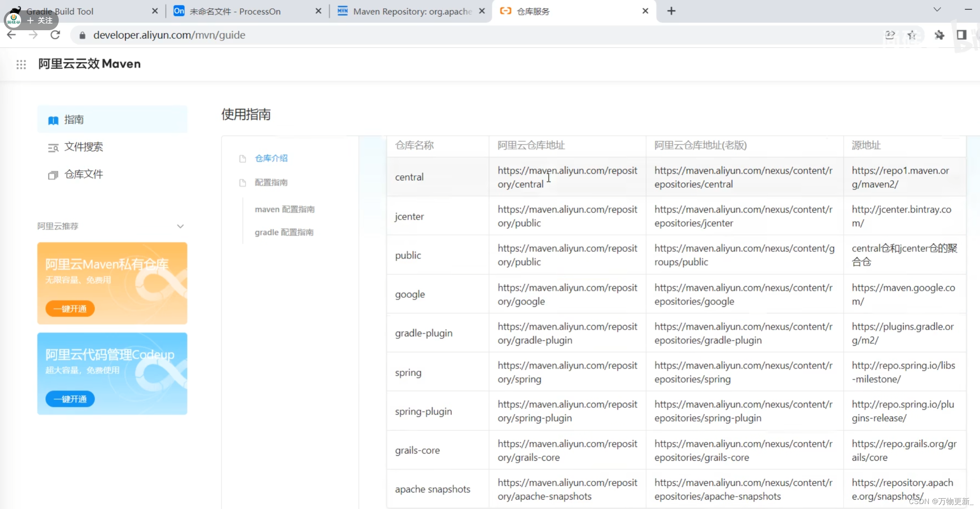Open gradle 配置指南
Screen dimensions: 980x509
tap(284, 232)
